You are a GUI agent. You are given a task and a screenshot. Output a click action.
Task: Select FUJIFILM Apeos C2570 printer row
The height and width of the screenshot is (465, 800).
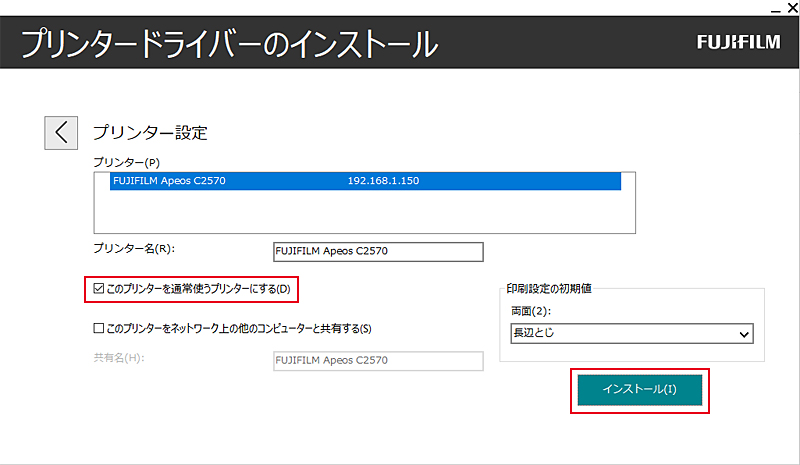(x=365, y=181)
